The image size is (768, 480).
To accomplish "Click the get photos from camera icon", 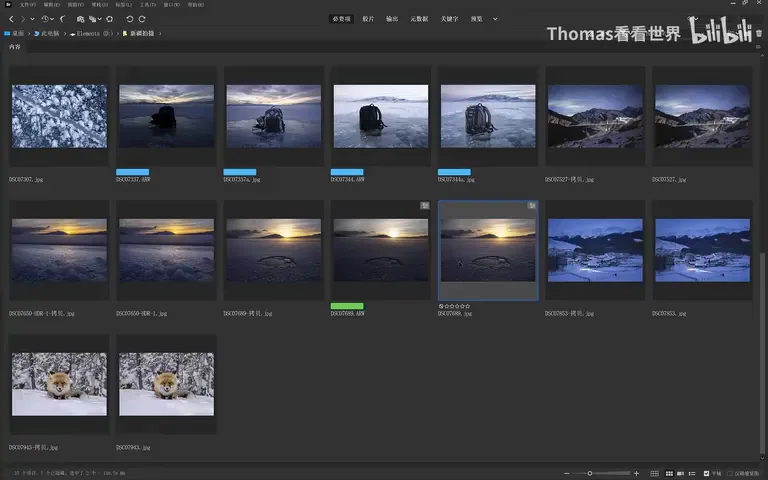I will tap(80, 19).
